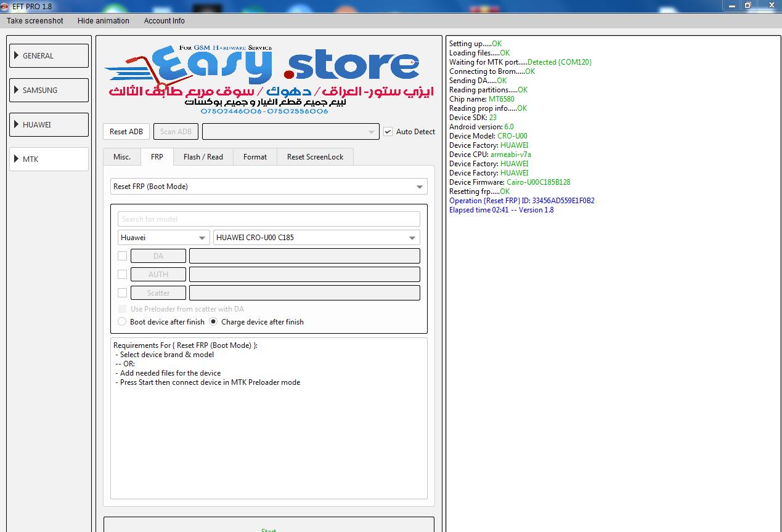782x532 pixels.
Task: Switch to the Flash / Read tab
Action: click(203, 157)
